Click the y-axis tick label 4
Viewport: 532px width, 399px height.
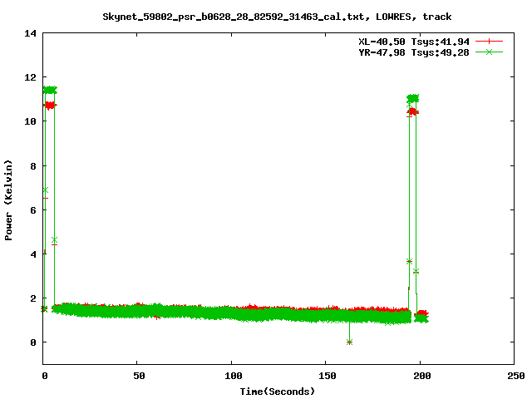pyautogui.click(x=33, y=254)
